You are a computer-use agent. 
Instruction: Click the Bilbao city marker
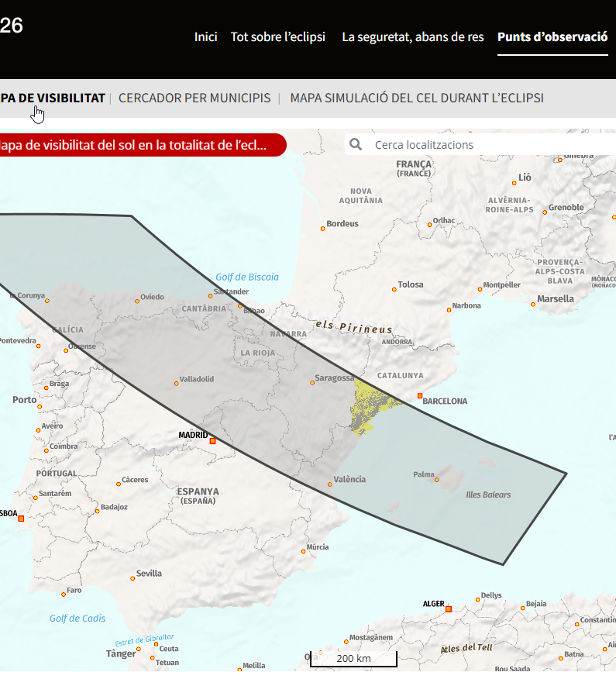[x=240, y=305]
